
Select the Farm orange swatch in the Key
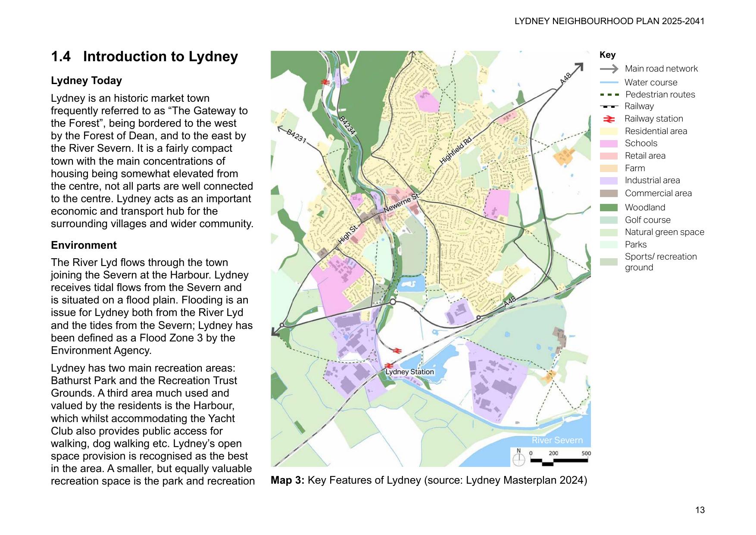[609, 169]
